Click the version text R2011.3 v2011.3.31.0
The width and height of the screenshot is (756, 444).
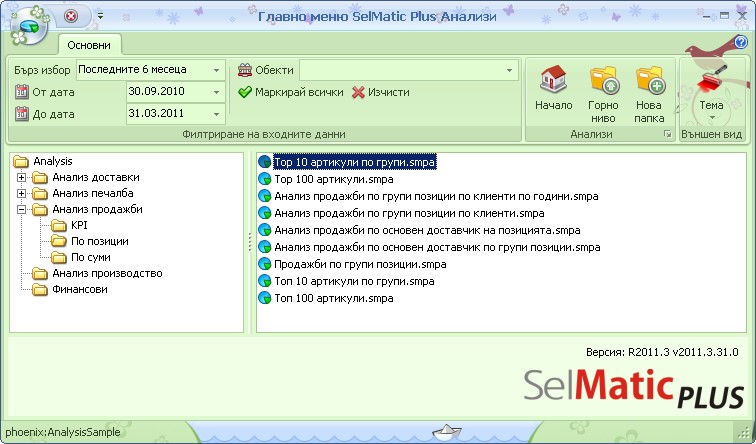pos(683,352)
